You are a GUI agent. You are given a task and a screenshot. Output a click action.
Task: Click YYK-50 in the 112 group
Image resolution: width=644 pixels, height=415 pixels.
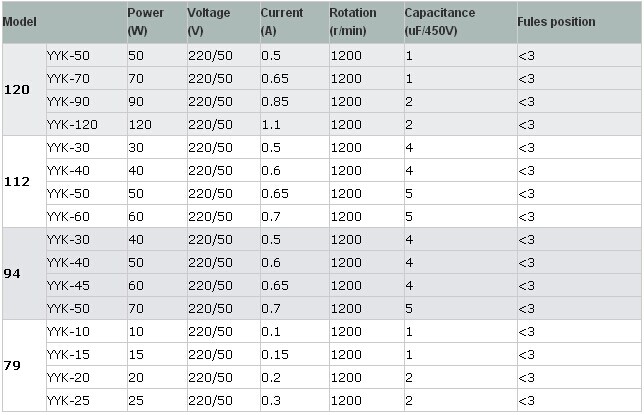(x=68, y=194)
